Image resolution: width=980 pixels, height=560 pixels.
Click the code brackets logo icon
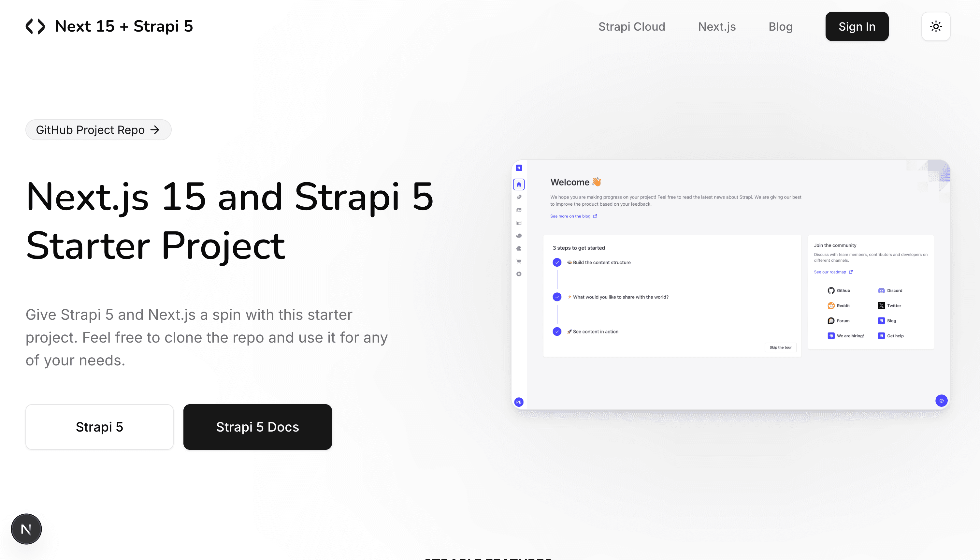[35, 26]
